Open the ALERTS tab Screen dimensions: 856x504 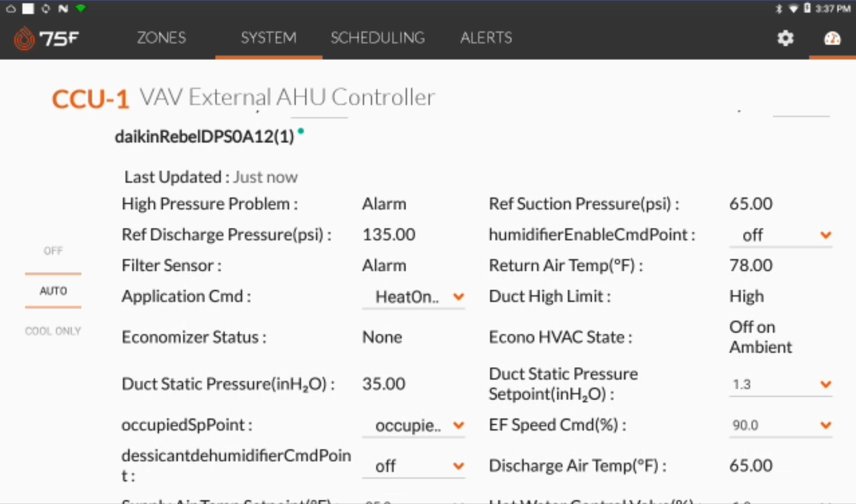click(486, 38)
